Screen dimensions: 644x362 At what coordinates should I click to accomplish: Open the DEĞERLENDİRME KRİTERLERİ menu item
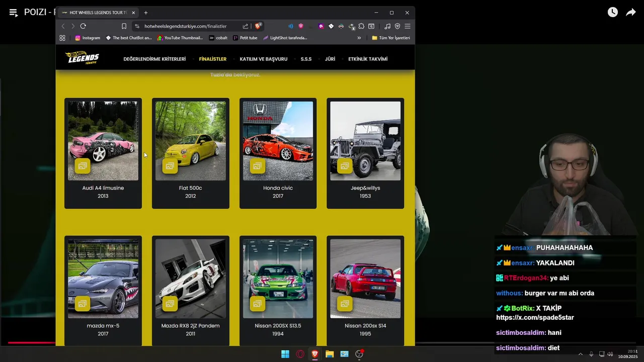pyautogui.click(x=154, y=59)
